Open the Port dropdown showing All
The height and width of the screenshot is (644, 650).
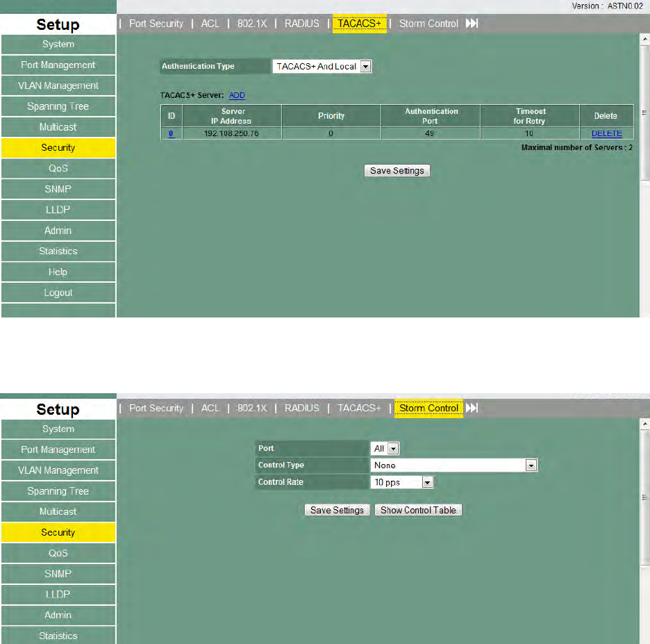(x=385, y=448)
